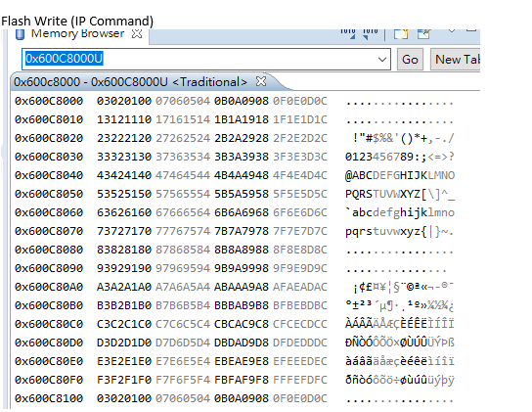
Task: Switch to the Memory Browser tab label
Action: coord(77,33)
